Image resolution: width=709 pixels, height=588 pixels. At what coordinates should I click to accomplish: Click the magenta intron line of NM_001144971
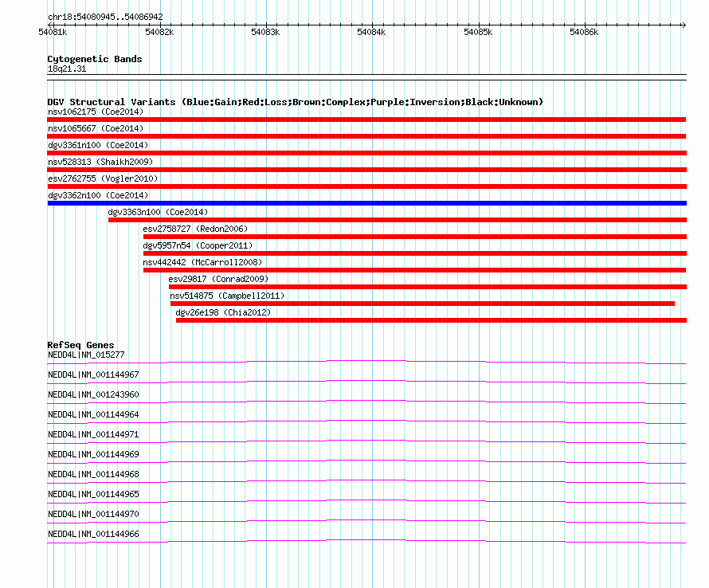click(x=366, y=441)
